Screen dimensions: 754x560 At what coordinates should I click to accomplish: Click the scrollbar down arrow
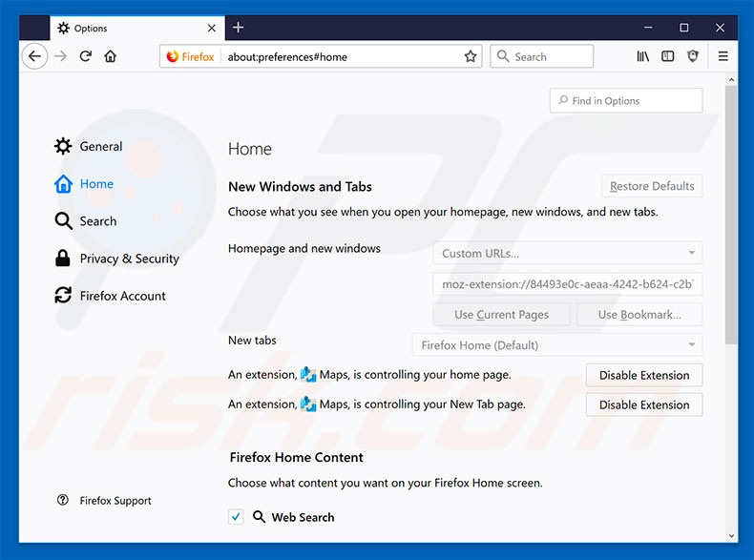(x=731, y=535)
